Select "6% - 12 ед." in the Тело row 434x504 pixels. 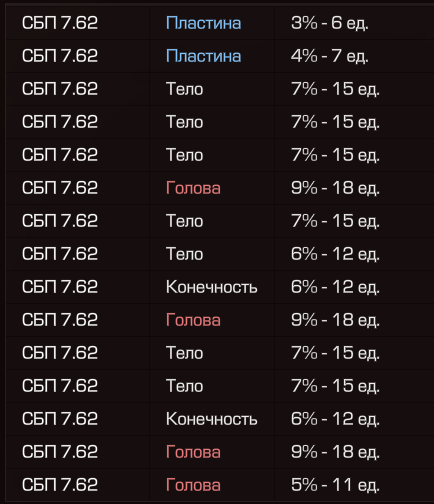[x=335, y=254]
